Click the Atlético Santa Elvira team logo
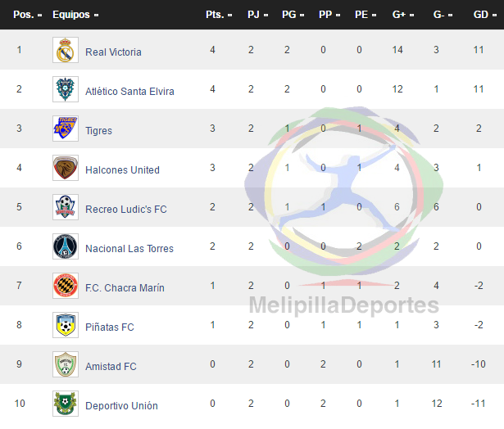Viewport: 504px width, 429px height. click(x=66, y=89)
